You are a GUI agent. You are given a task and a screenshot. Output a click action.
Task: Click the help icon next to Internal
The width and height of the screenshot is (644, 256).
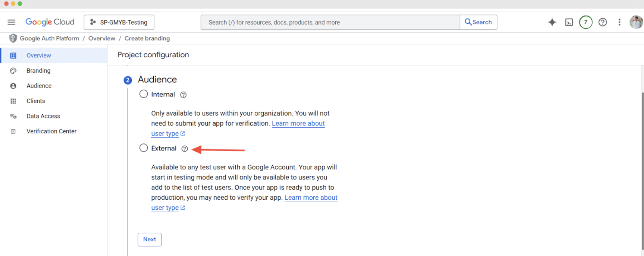183,95
